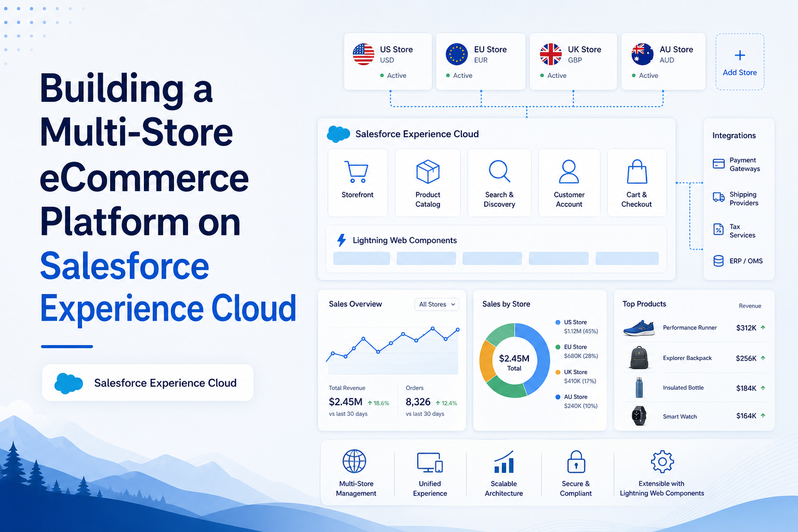
Task: Click the Performance Runner upward trend arrow
Action: pos(763,328)
